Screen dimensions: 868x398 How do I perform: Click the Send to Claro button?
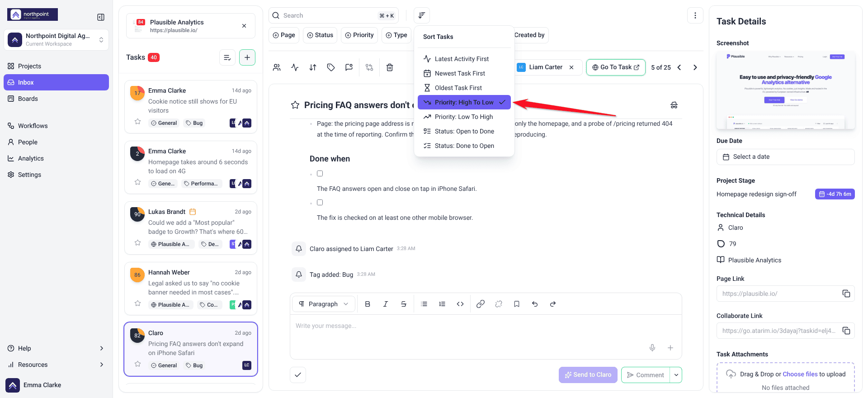[x=588, y=375]
